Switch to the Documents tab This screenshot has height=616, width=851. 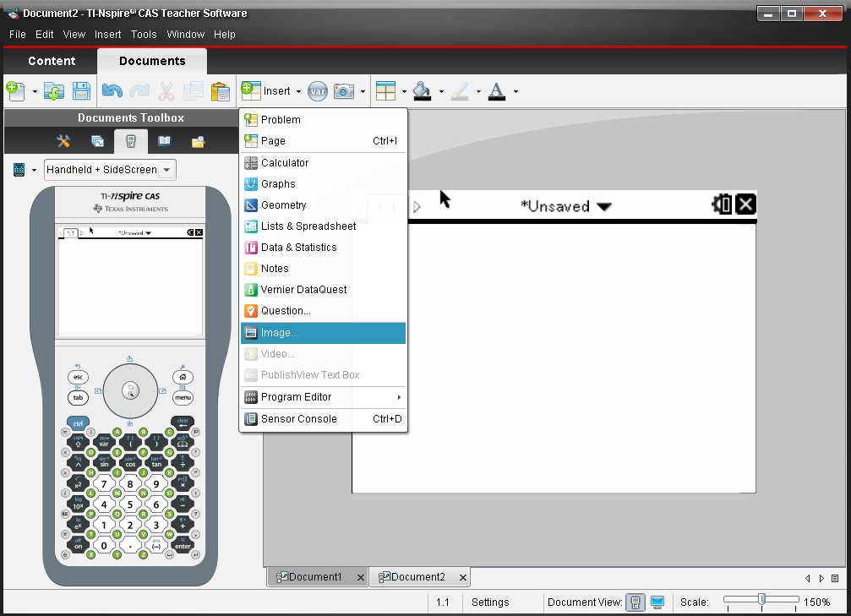tap(152, 61)
